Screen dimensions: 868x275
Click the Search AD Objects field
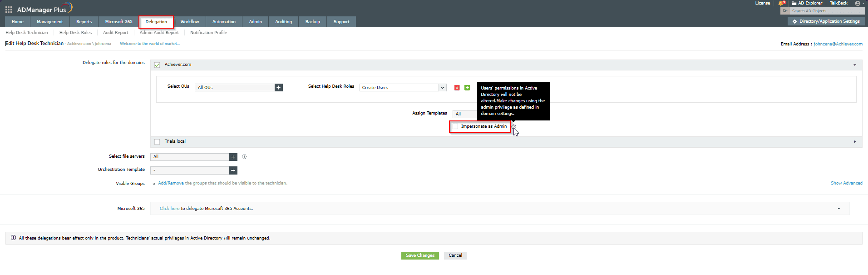pyautogui.click(x=826, y=11)
